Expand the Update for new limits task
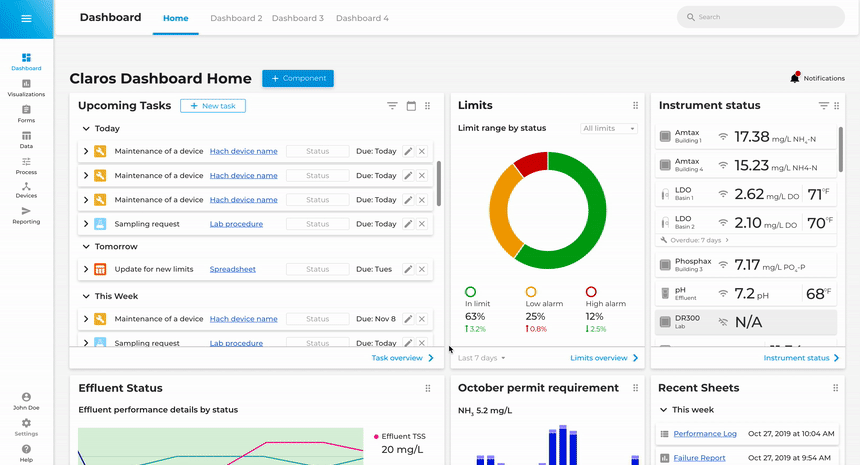This screenshot has height=465, width=860. 86,269
